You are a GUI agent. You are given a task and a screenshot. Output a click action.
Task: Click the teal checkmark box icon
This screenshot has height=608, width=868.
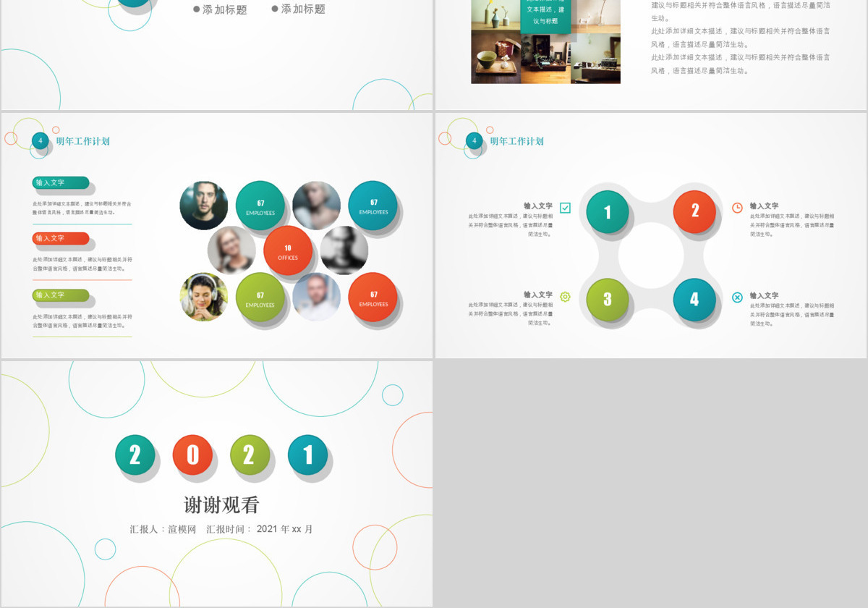565,208
